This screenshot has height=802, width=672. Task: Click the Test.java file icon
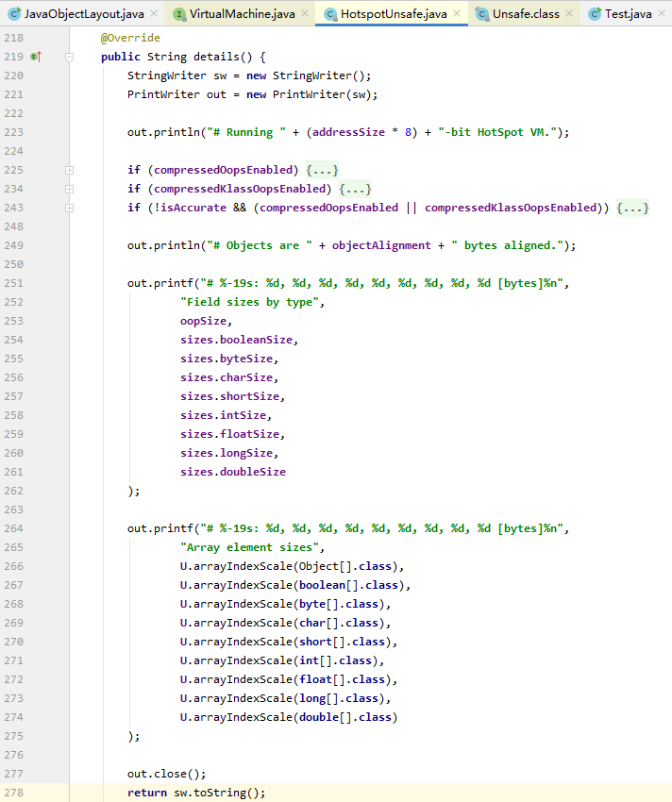(595, 14)
